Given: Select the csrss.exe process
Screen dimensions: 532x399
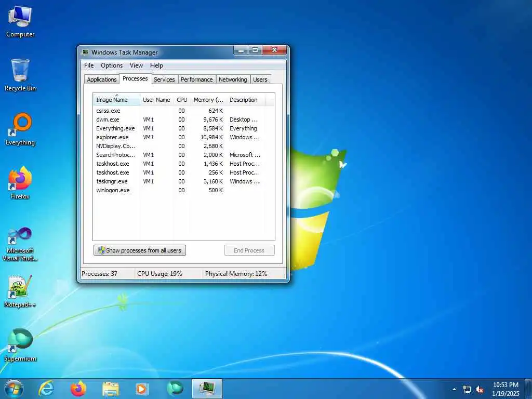Looking at the screenshot, I should [183, 111].
